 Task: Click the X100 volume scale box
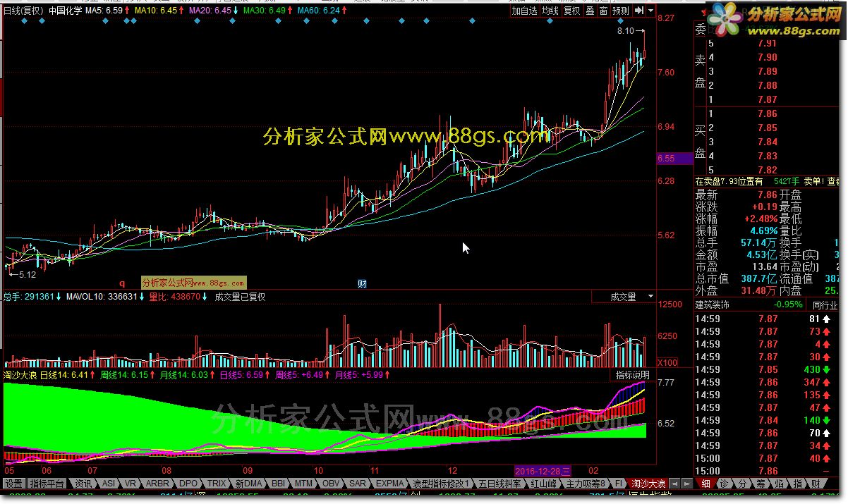[x=667, y=362]
